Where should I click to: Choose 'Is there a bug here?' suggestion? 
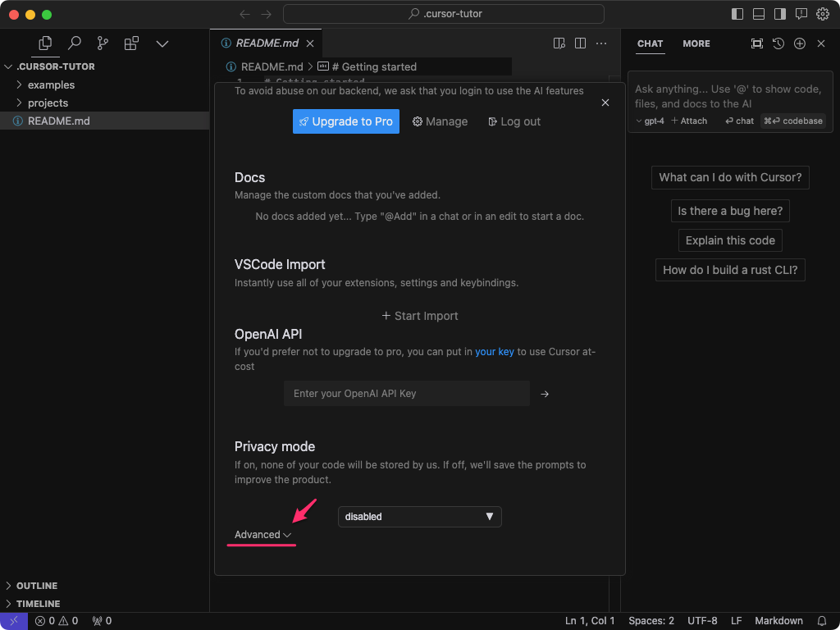[730, 211]
